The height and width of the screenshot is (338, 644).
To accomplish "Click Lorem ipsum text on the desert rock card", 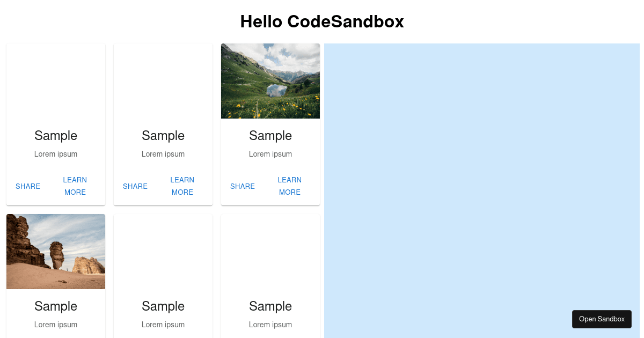I will 56,325.
